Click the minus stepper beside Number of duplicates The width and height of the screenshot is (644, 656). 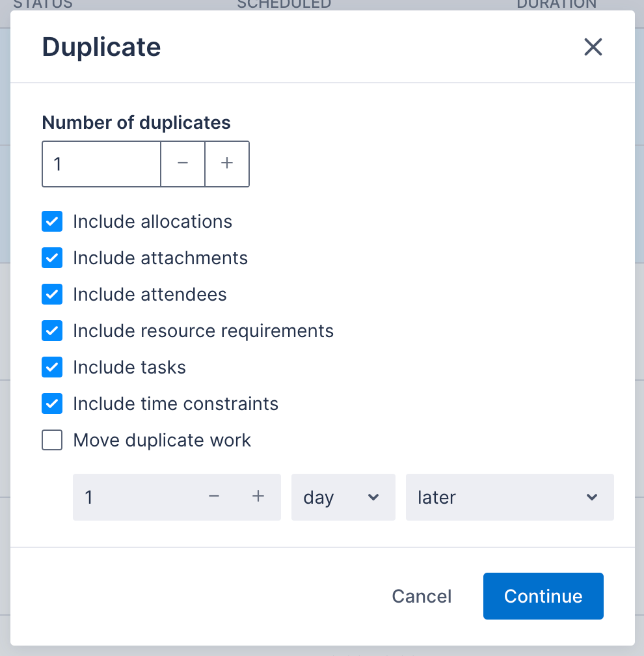coord(183,164)
